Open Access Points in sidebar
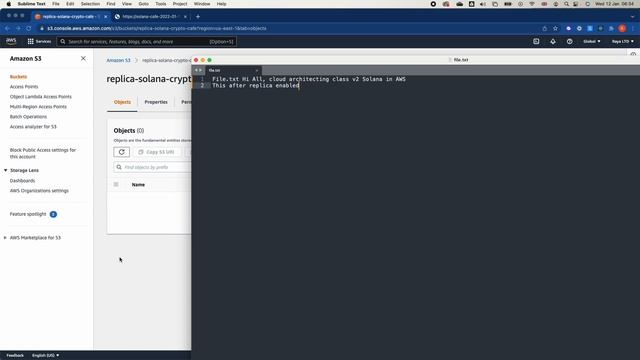The height and width of the screenshot is (360, 640). [x=24, y=87]
